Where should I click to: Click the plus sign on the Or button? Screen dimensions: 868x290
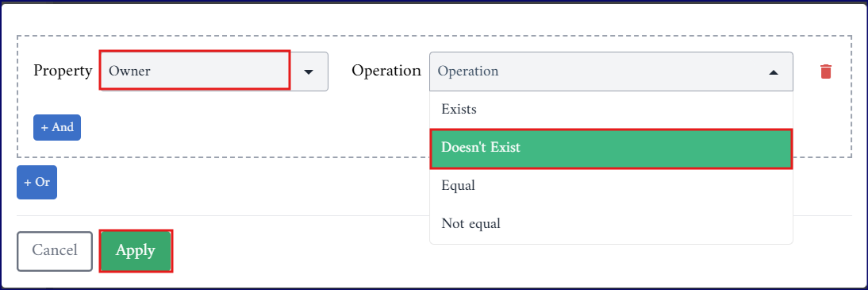tap(28, 182)
